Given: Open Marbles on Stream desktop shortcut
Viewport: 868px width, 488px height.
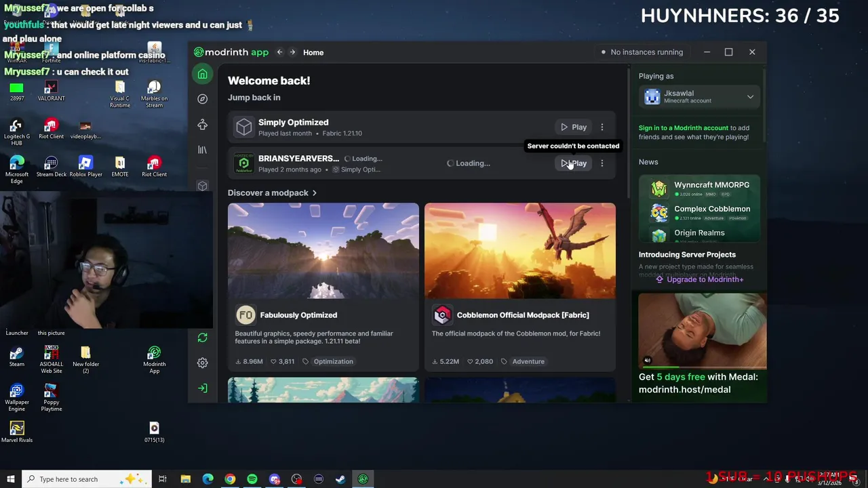Looking at the screenshot, I should pyautogui.click(x=154, y=94).
